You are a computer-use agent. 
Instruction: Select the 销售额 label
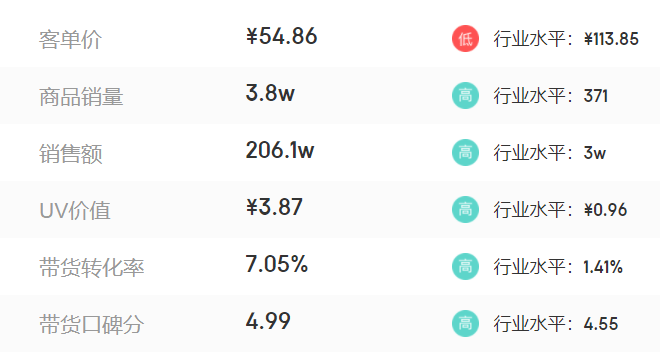coord(70,154)
